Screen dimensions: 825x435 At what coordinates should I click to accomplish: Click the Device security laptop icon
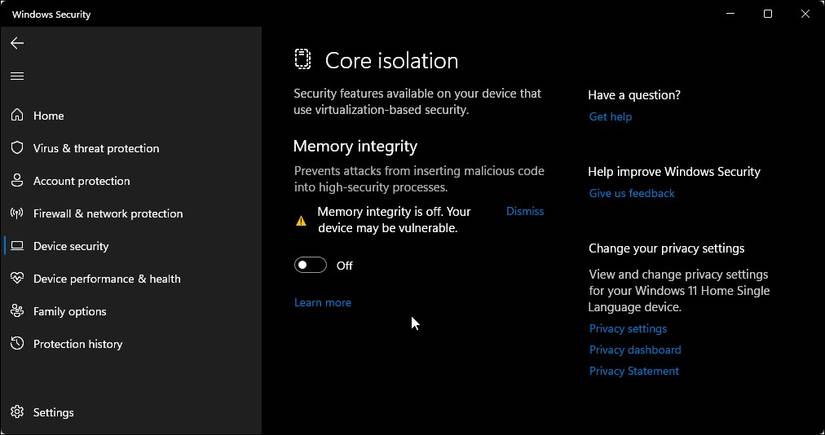[17, 246]
